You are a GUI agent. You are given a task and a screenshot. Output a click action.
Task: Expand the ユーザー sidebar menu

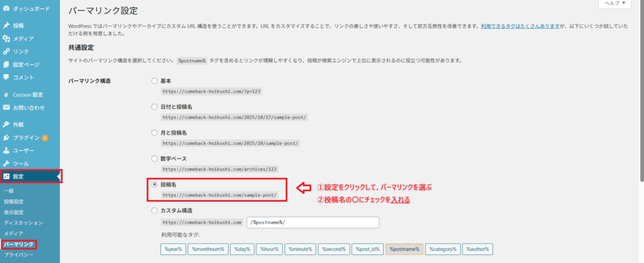[x=24, y=150]
